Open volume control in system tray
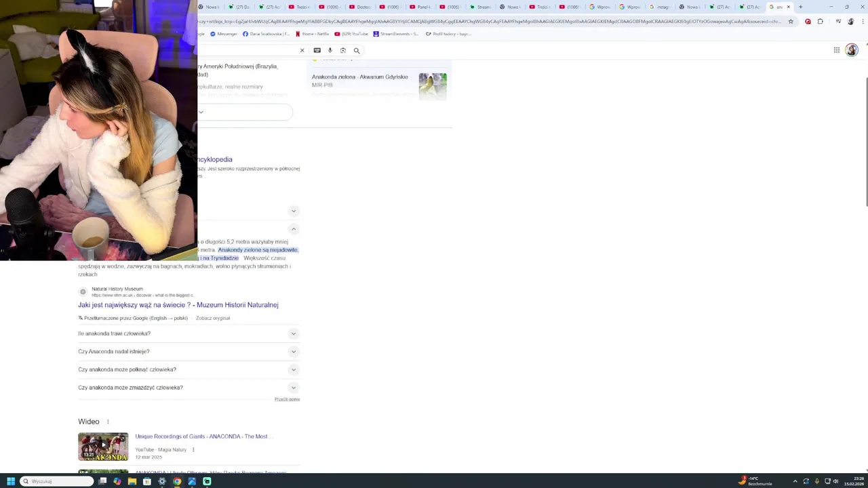The height and width of the screenshot is (488, 868). (x=835, y=481)
